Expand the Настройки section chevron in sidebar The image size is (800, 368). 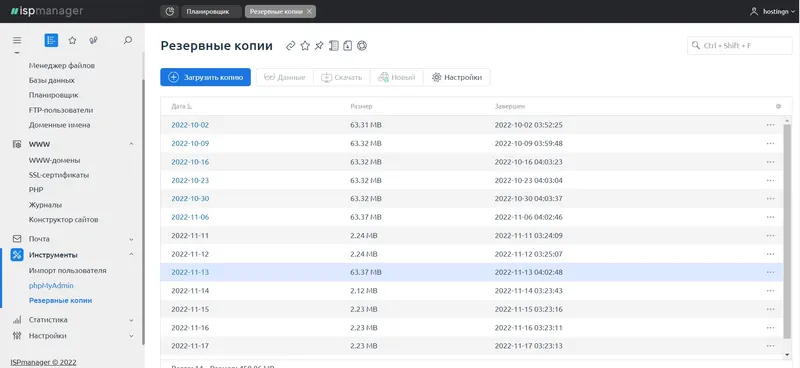[x=131, y=336]
